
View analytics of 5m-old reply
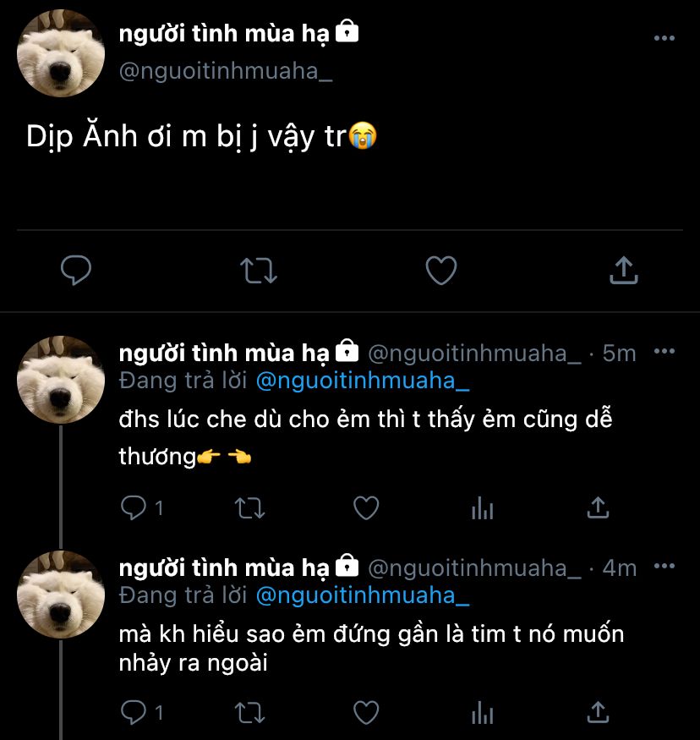(x=482, y=507)
